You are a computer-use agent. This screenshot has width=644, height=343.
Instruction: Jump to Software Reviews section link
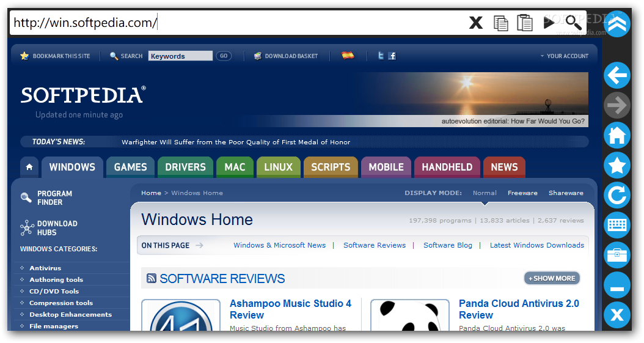(375, 245)
